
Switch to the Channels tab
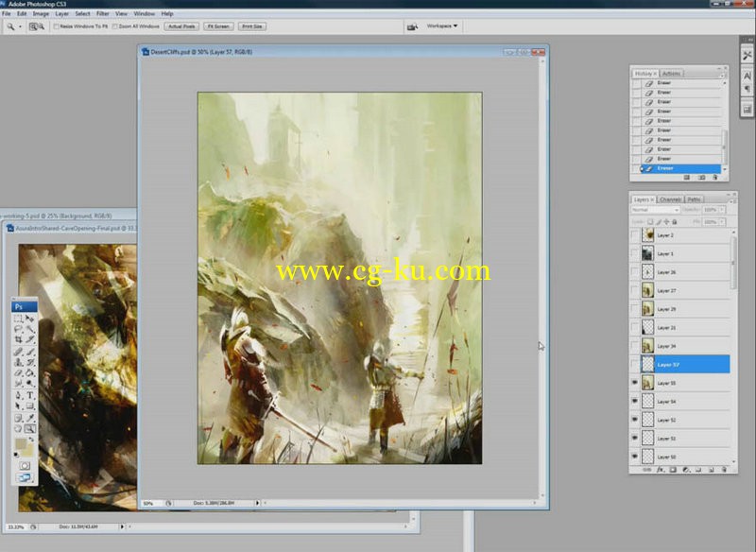pyautogui.click(x=670, y=199)
